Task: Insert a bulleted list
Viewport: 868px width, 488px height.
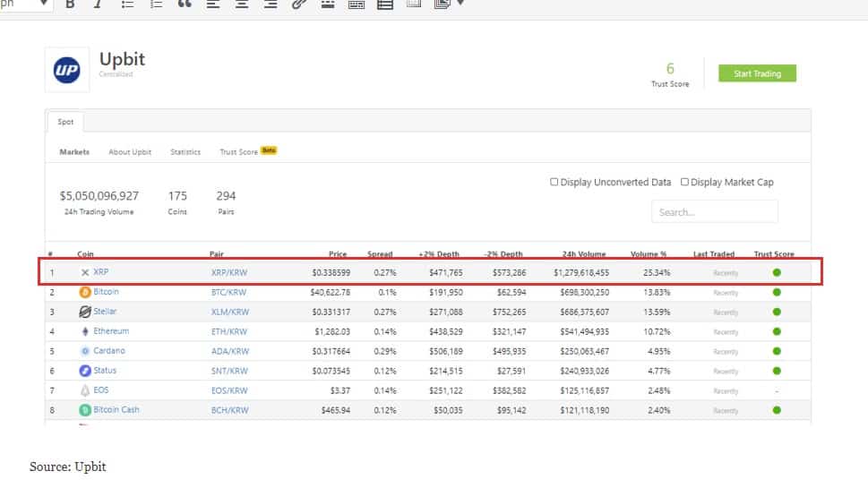Action: point(127,4)
